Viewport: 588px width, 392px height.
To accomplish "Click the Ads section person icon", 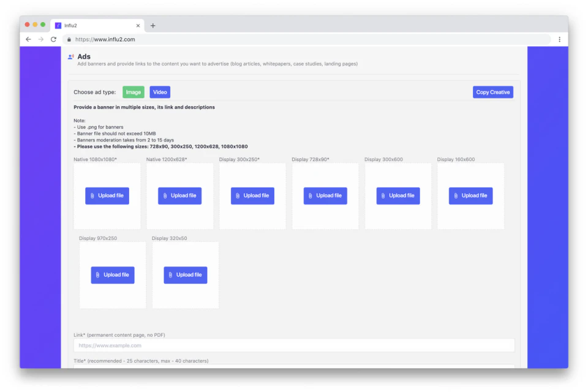I will coord(72,56).
